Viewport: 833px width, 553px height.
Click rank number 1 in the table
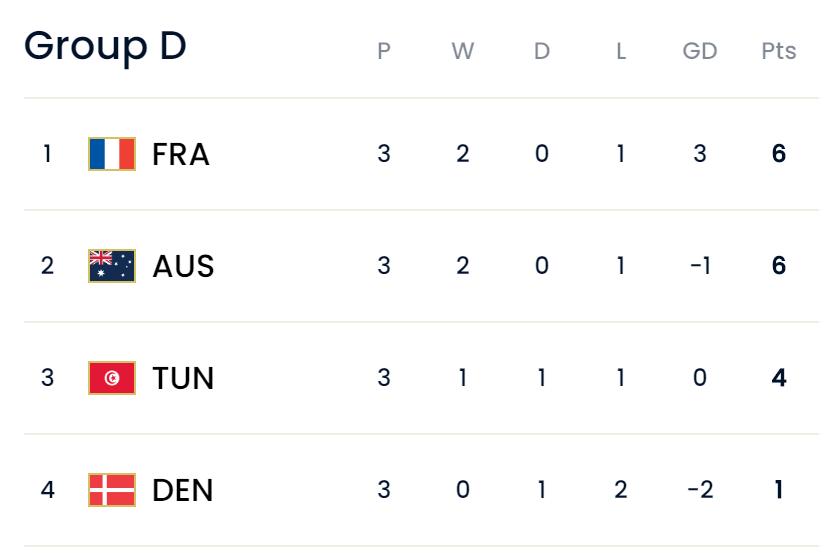point(47,154)
